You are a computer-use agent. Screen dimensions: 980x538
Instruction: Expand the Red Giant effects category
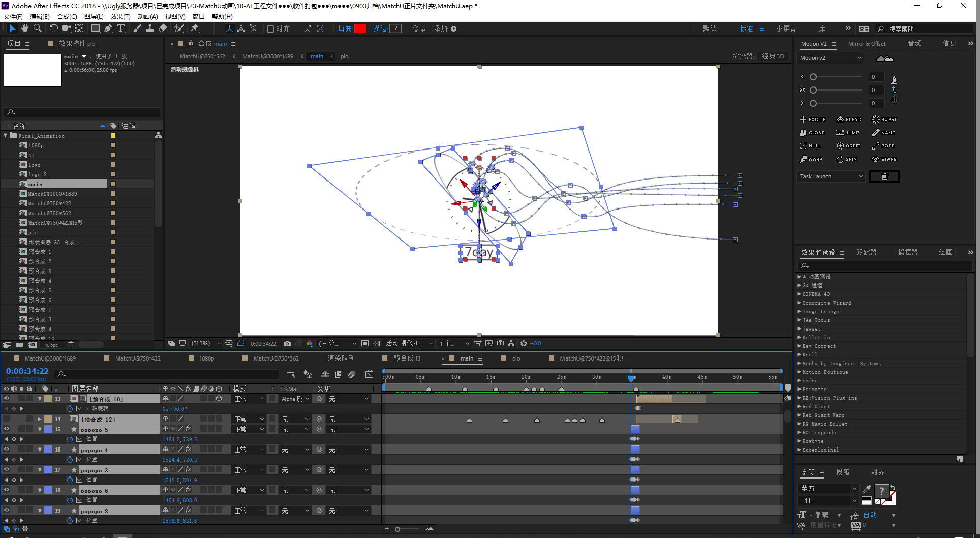pos(799,407)
